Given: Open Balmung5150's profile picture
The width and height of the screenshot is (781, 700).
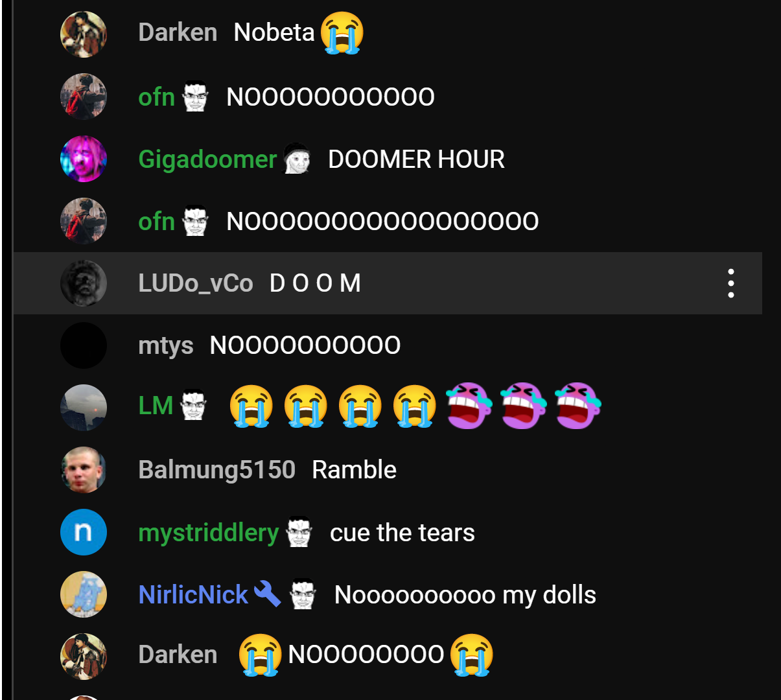Looking at the screenshot, I should [84, 470].
